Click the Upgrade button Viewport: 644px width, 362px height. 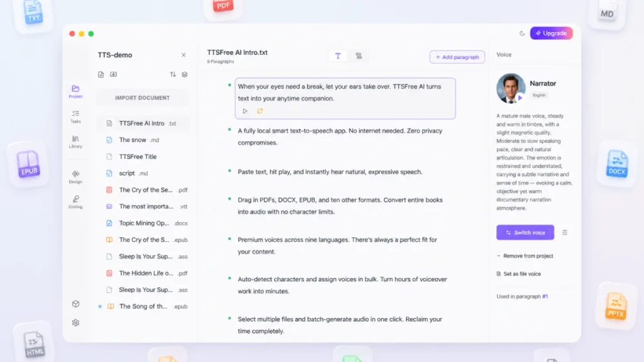pyautogui.click(x=551, y=33)
